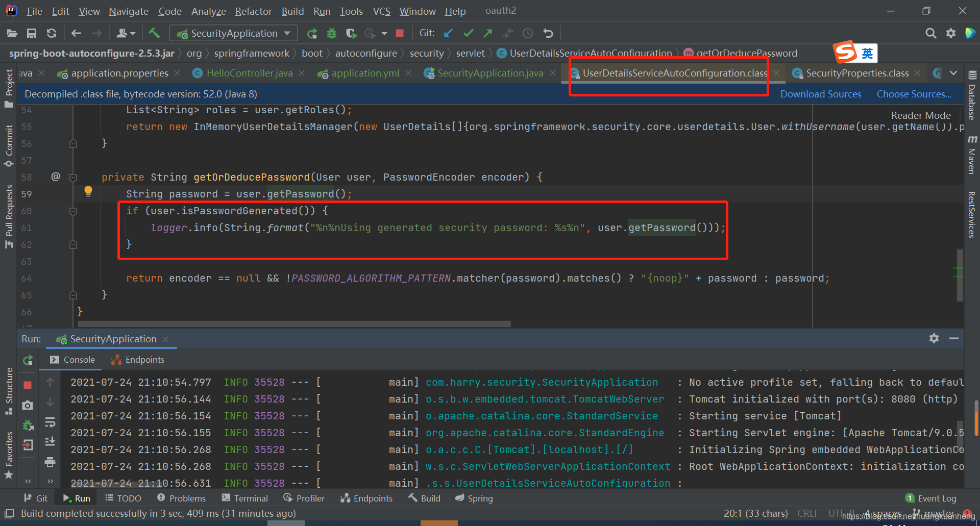Navigate forward with right arrow icon
The height and width of the screenshot is (526, 980).
(96, 33)
